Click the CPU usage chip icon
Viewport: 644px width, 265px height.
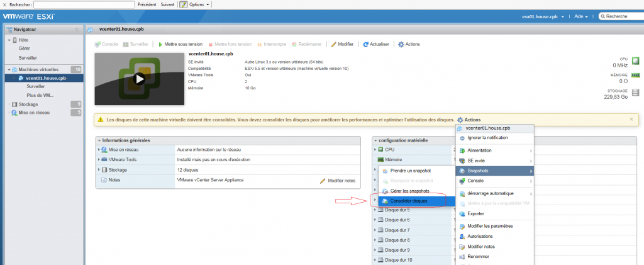[x=636, y=61]
